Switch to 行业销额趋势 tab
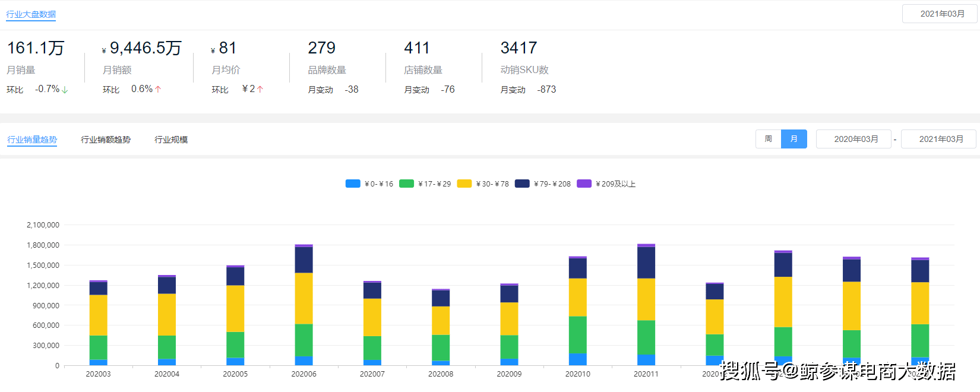The width and height of the screenshot is (980, 392). tap(106, 140)
